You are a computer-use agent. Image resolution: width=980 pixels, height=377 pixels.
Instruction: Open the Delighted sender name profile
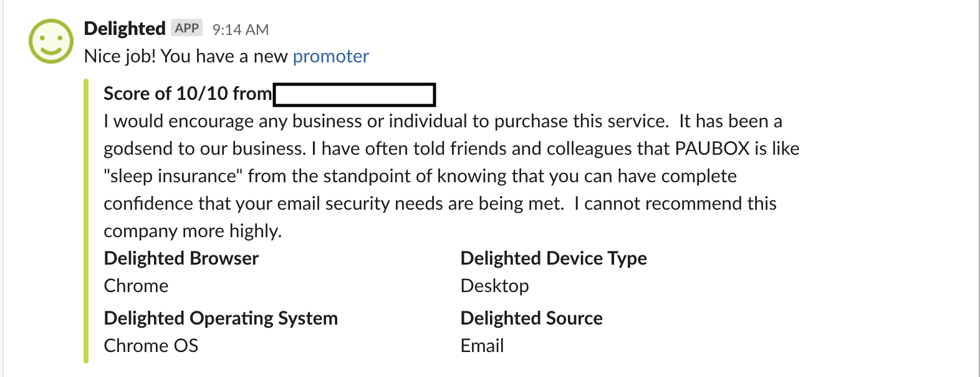[x=125, y=29]
